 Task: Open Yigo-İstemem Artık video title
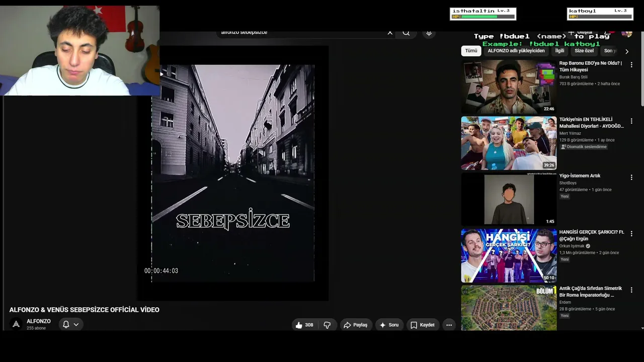(x=580, y=176)
